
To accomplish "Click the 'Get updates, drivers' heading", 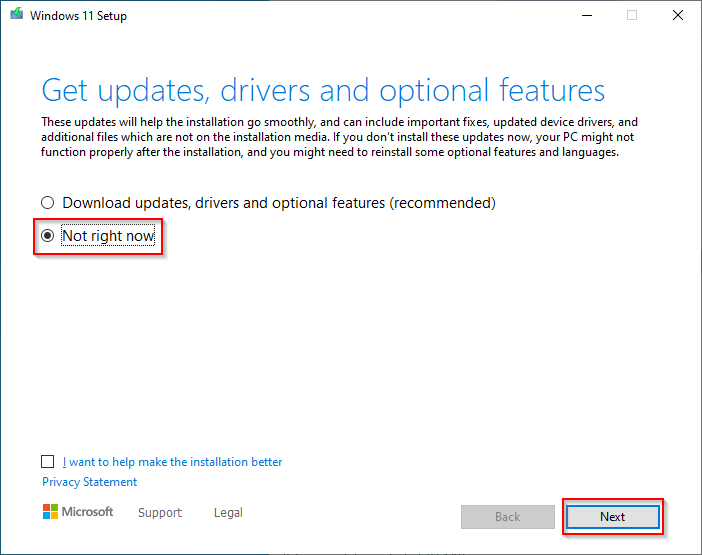I will coord(323,91).
